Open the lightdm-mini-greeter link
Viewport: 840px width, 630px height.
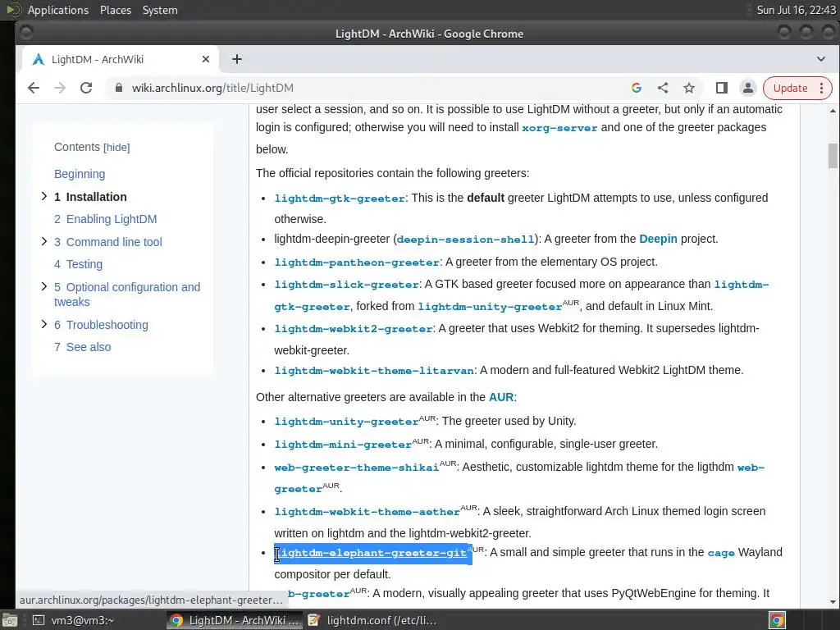point(343,445)
